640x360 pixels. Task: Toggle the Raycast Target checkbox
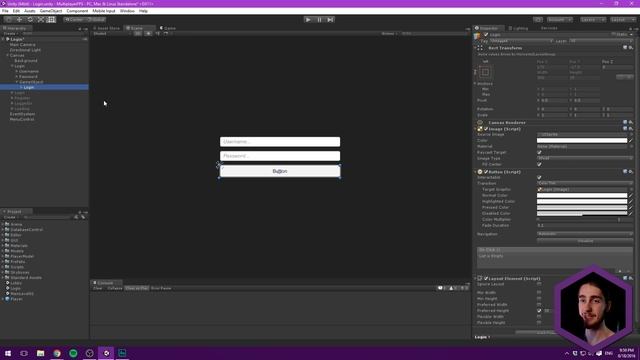point(539,152)
